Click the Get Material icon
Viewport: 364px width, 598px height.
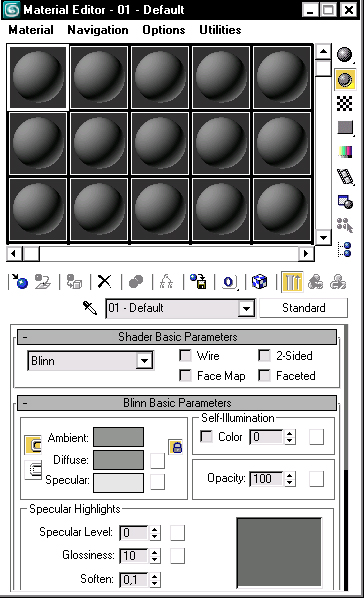pos(19,282)
